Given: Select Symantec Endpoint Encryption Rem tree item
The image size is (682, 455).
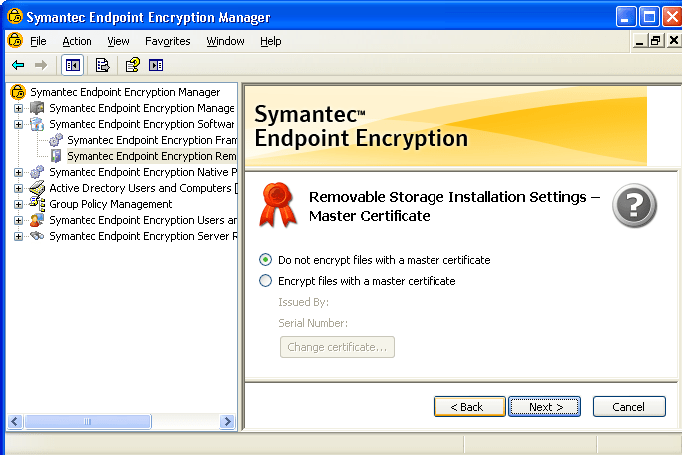Looking at the screenshot, I should click(x=151, y=156).
